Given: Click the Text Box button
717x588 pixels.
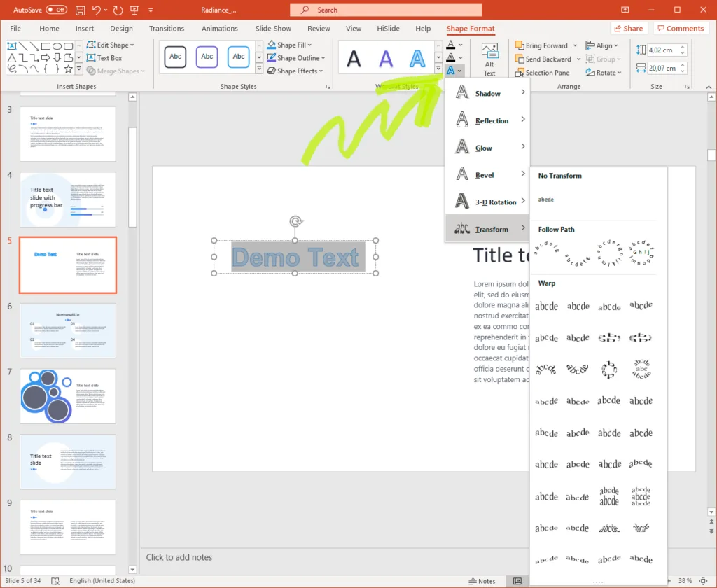Looking at the screenshot, I should [104, 58].
